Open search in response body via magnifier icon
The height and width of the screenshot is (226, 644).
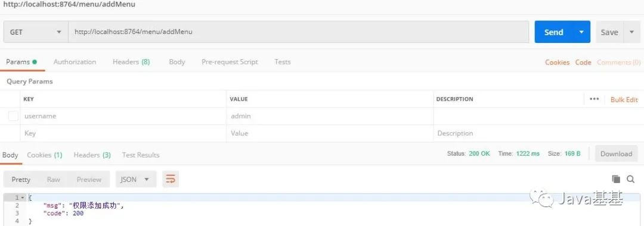(630, 179)
